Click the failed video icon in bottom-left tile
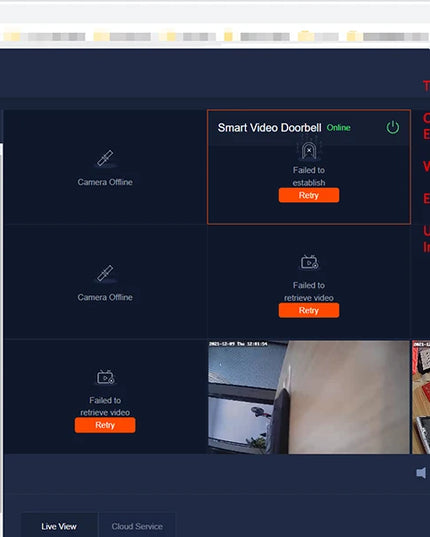The image size is (430, 537). (106, 377)
